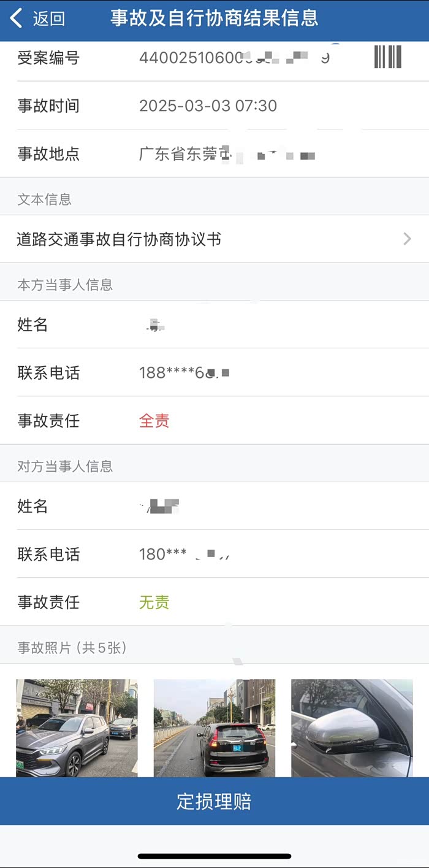The image size is (429, 868).
Task: Open the black SUV rear photo
Action: coord(214,728)
